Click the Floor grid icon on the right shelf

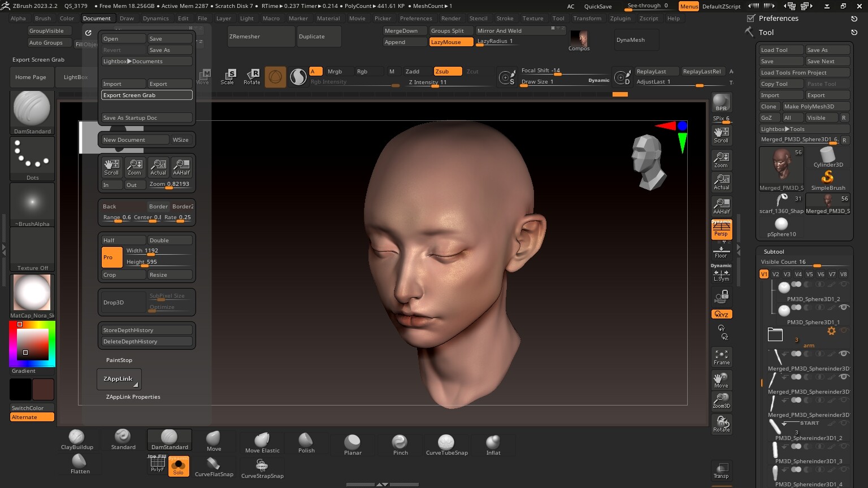tap(721, 251)
